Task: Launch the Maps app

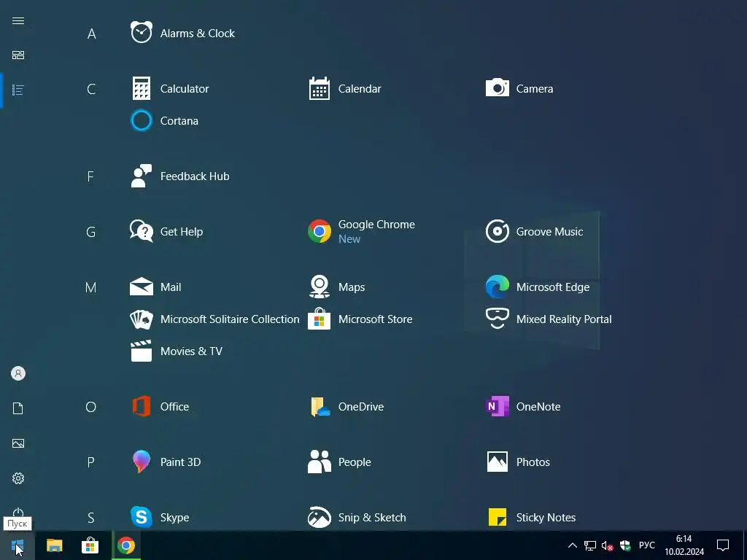Action: 337,287
